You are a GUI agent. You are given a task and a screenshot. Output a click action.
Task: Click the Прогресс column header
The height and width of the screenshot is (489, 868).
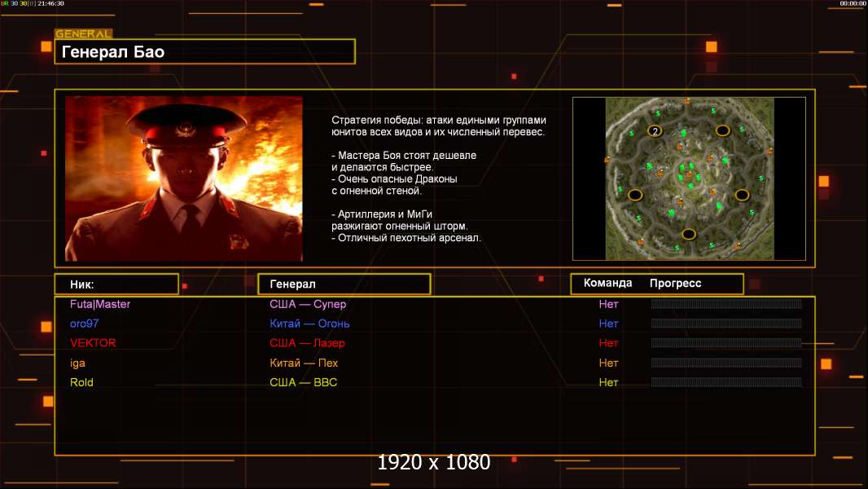tap(675, 283)
